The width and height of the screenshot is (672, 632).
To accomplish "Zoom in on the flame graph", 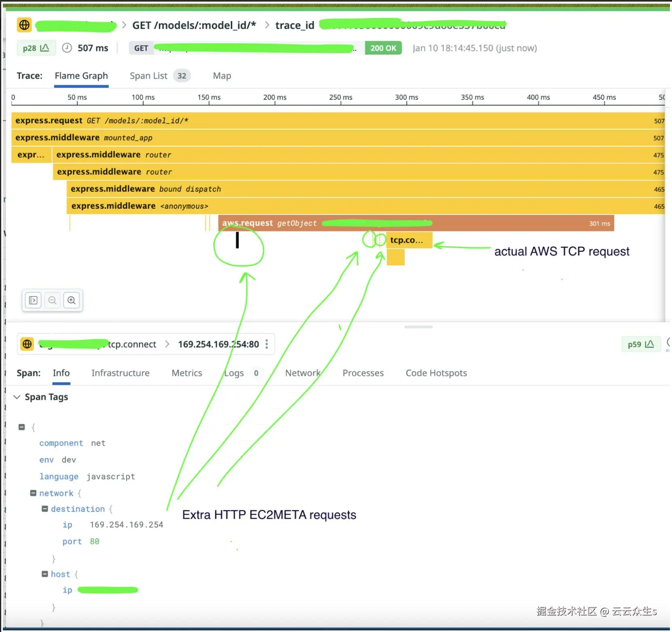I will click(x=72, y=300).
